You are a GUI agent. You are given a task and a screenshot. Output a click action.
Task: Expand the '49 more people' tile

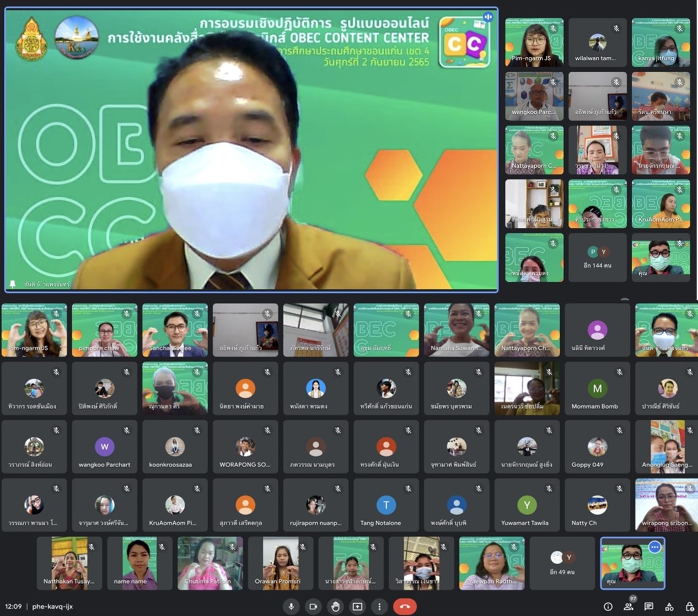[x=562, y=564]
